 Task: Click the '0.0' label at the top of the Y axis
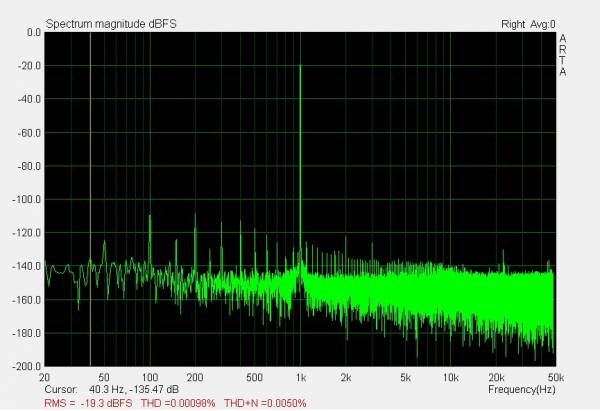click(x=34, y=33)
